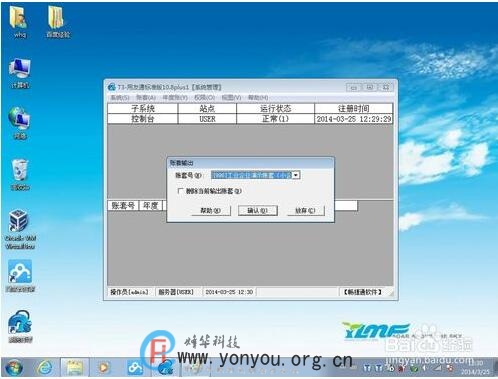This screenshot has height=379, width=498.
Task: Click the highlighted 账套号 combo box field
Action: tap(252, 175)
